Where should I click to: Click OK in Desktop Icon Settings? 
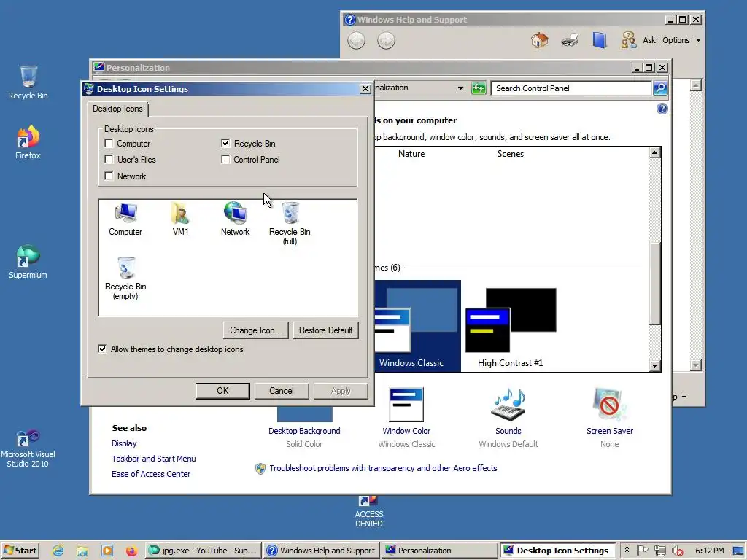point(222,391)
